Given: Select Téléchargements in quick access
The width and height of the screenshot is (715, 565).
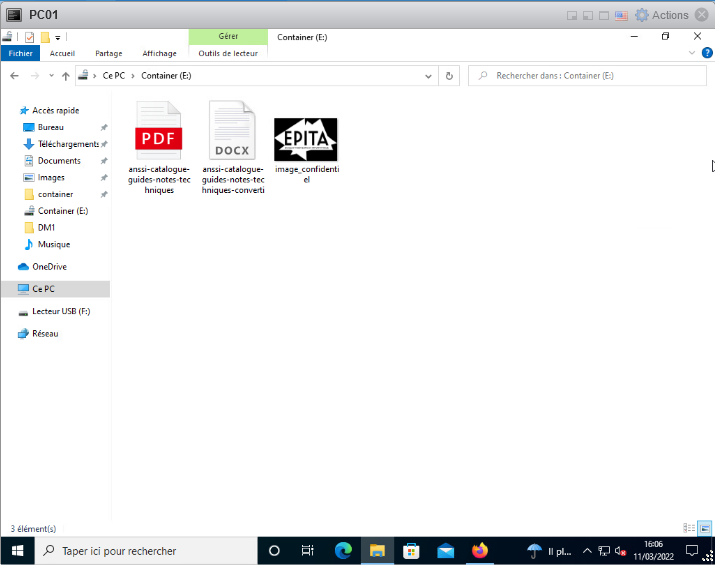Looking at the screenshot, I should pyautogui.click(x=68, y=144).
